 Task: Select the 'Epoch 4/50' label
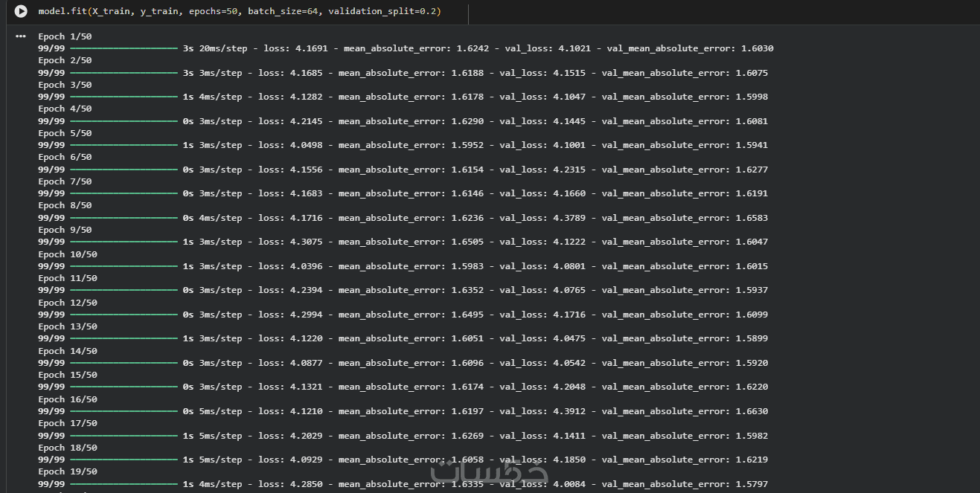(65, 109)
